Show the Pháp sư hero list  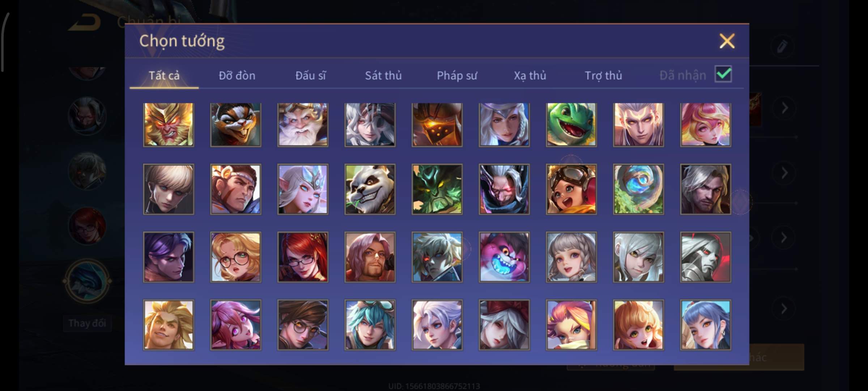click(x=457, y=75)
